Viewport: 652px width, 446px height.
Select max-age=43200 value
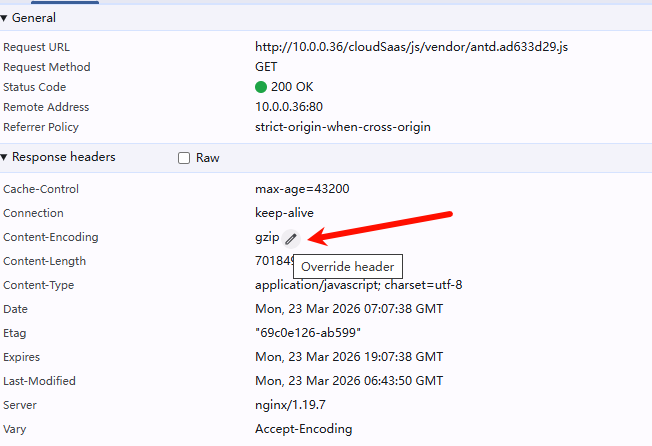[x=302, y=189]
